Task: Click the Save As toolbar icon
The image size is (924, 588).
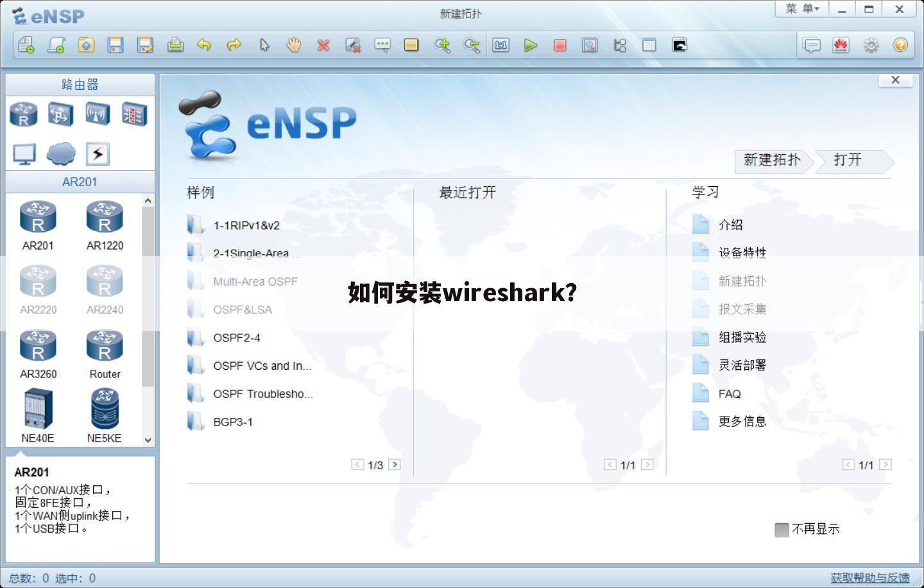Action: (x=146, y=45)
